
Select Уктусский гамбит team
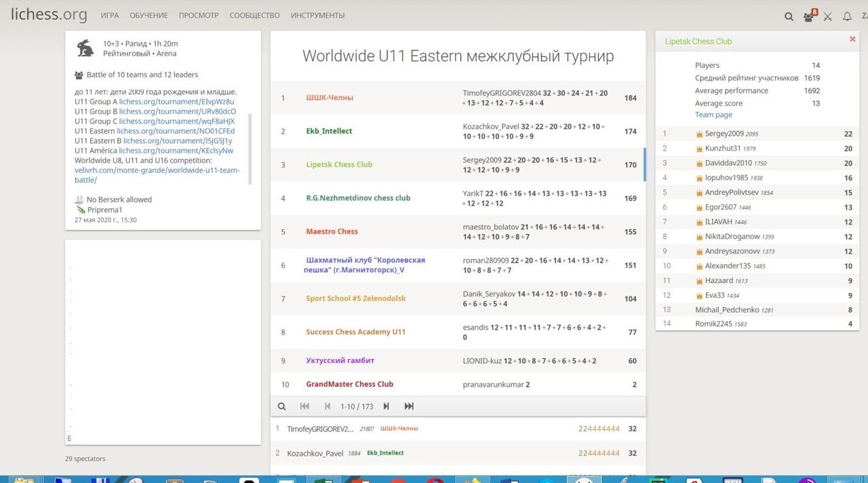pos(340,360)
